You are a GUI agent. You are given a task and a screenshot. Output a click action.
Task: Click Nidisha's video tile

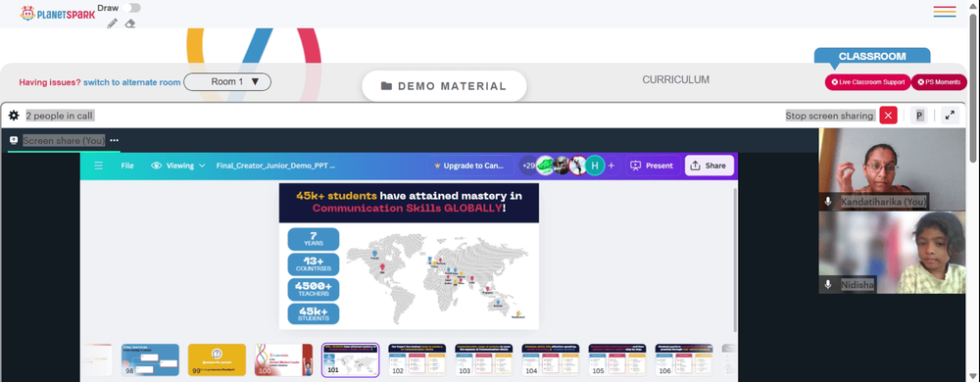tap(893, 252)
